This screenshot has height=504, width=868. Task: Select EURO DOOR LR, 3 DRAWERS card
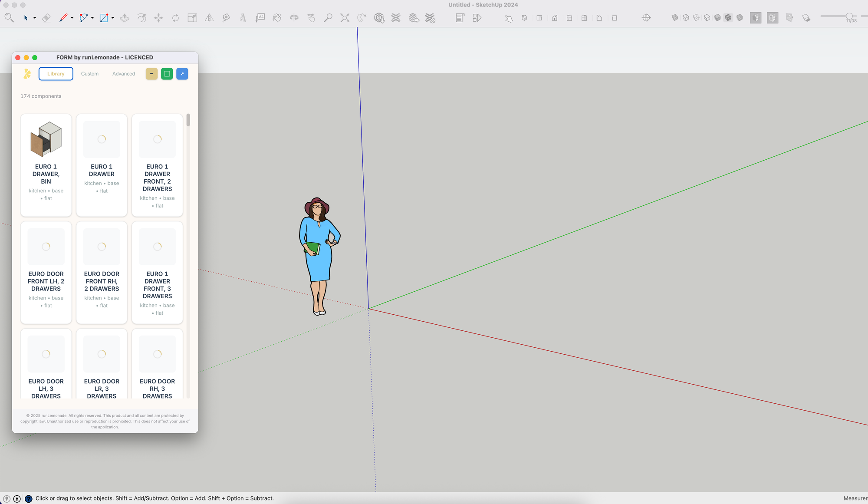(x=102, y=364)
